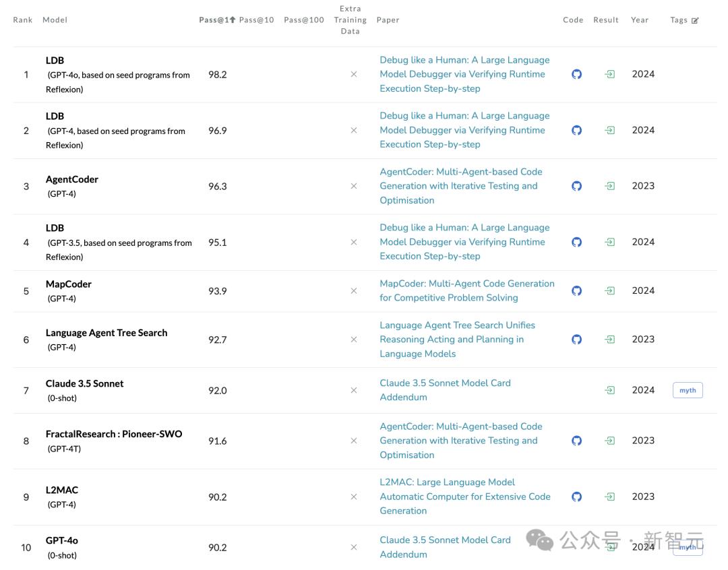
Task: Open result icon for FractalResearch Pioneer-SWO row
Action: click(x=609, y=441)
